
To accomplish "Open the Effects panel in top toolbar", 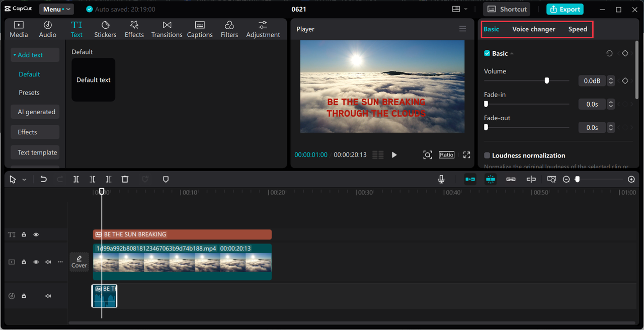I will tap(134, 29).
